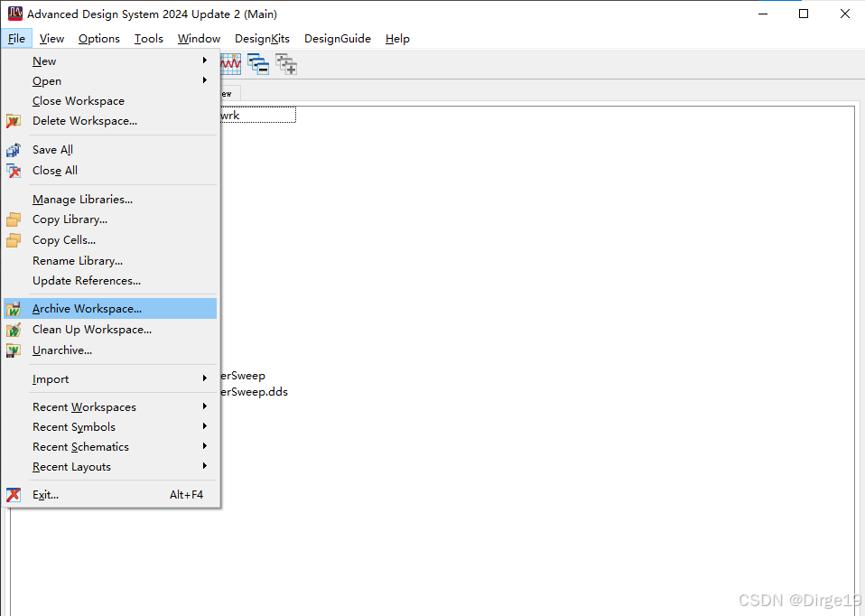Screen dimensions: 865x616
Task: Click the Archive Workspace icon
Action: point(14,309)
